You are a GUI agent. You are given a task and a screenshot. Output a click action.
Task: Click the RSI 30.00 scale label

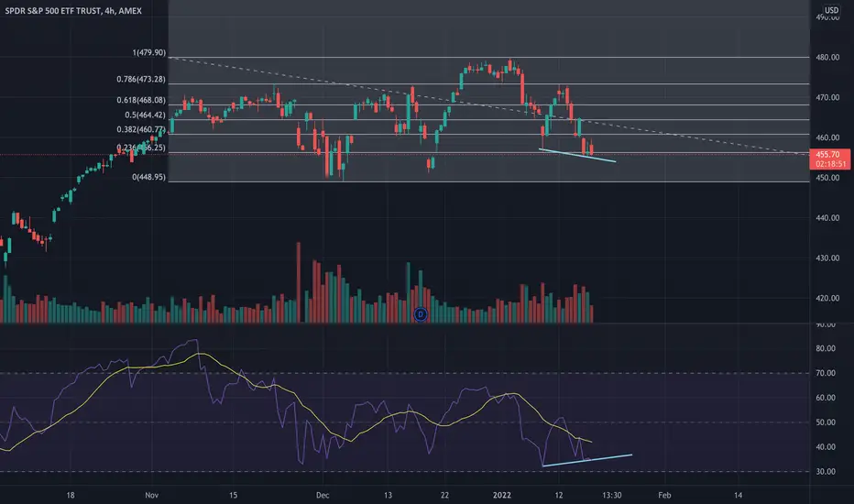coord(826,472)
